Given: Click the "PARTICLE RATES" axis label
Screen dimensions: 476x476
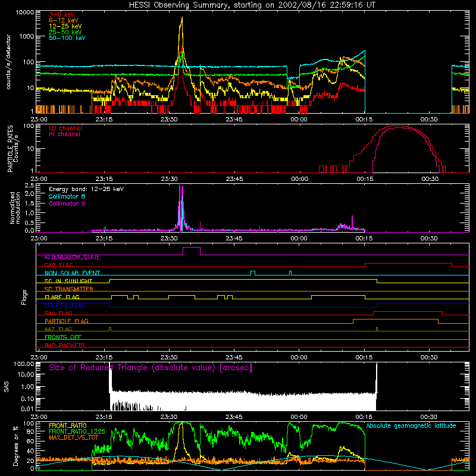Looking at the screenshot, I should click(x=10, y=149).
